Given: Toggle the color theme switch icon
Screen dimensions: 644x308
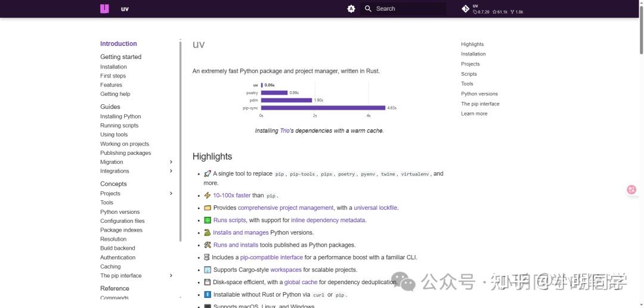Looking at the screenshot, I should pyautogui.click(x=351, y=8).
